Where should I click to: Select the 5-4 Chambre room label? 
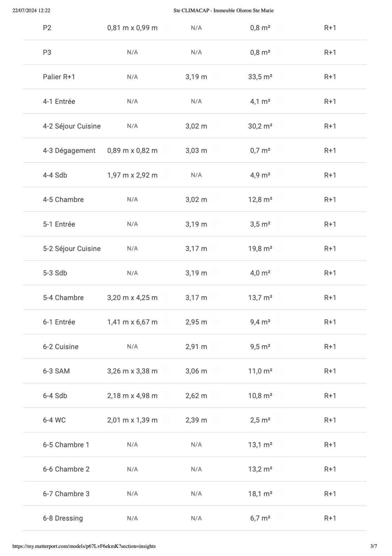coord(63,298)
